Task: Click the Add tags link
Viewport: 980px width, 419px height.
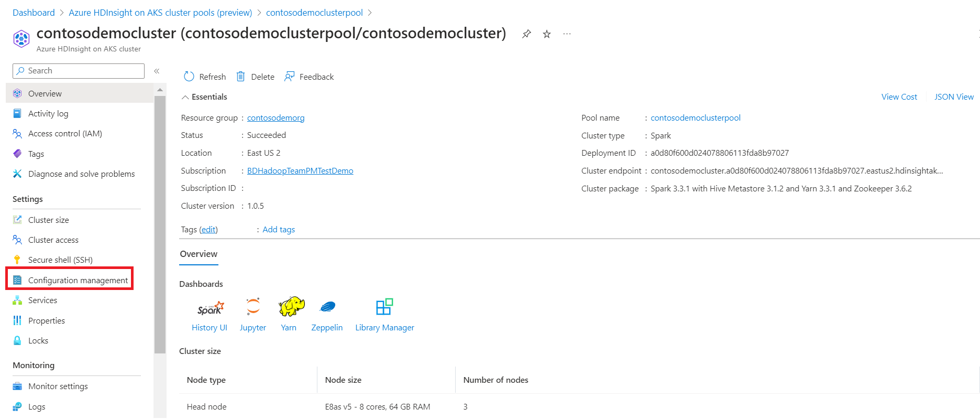Action: click(x=279, y=230)
